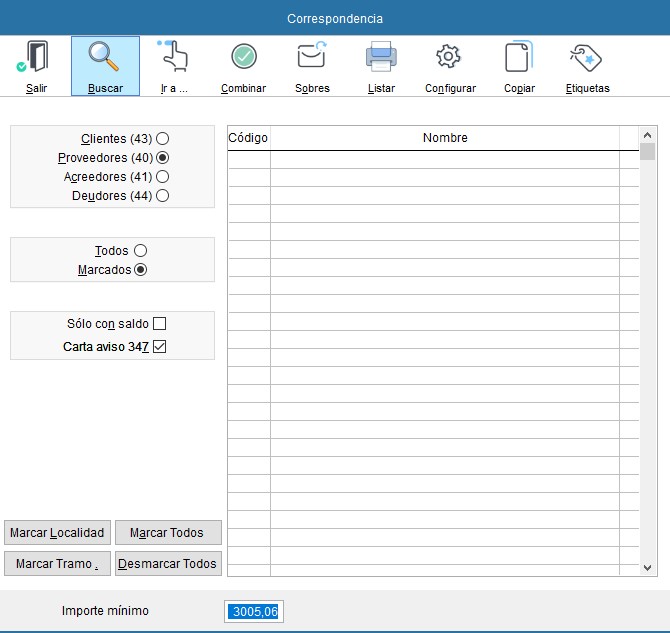This screenshot has height=633, width=670.
Task: Click the Buscar magnifying glass icon
Action: pos(105,58)
